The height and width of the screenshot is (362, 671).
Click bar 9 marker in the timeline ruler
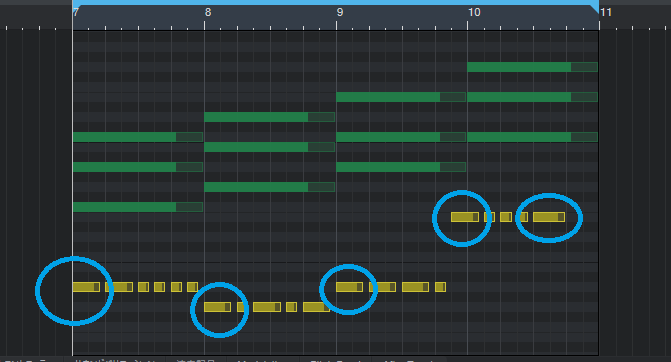340,12
